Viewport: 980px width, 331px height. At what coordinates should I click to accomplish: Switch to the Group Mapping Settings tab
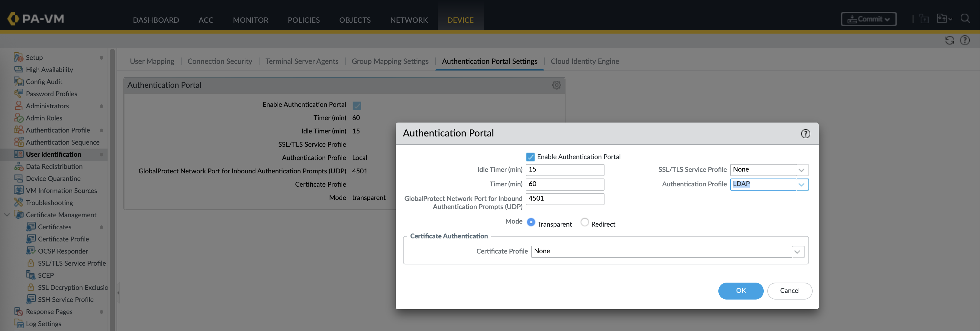390,61
